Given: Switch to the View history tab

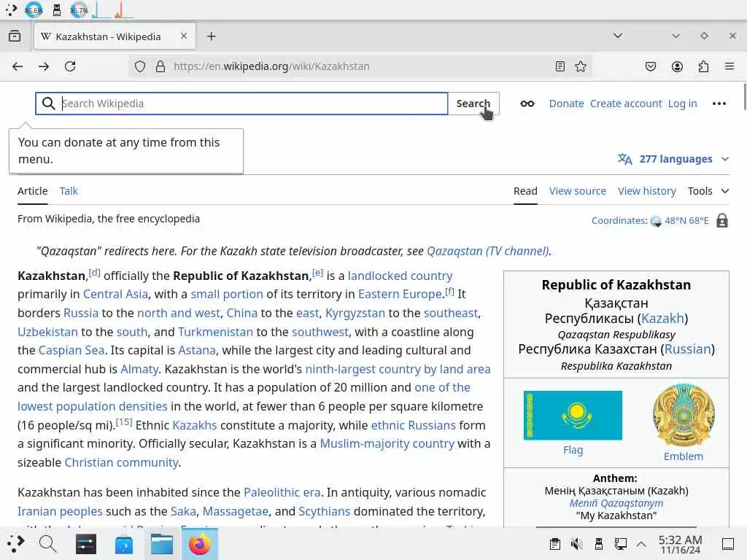Looking at the screenshot, I should [646, 191].
